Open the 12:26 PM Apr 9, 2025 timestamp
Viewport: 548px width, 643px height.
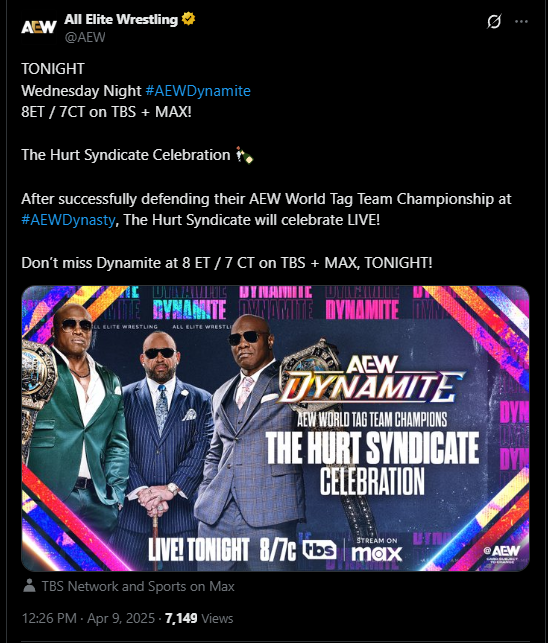(x=88, y=618)
